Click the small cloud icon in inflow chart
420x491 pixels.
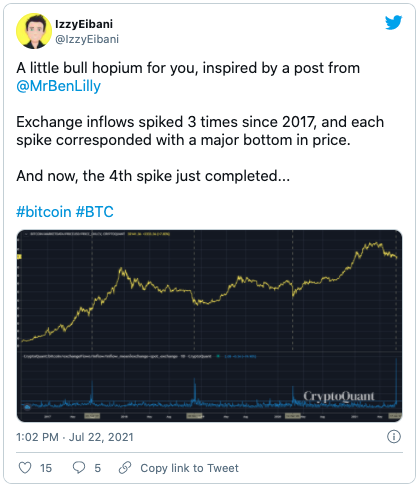click(28, 407)
